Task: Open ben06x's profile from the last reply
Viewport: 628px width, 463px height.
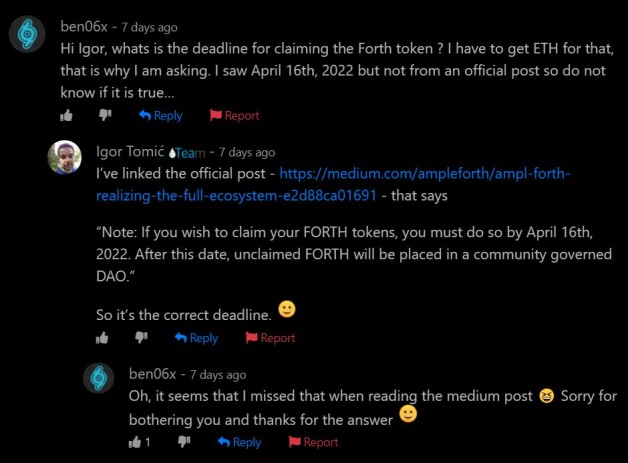Action: [x=152, y=374]
